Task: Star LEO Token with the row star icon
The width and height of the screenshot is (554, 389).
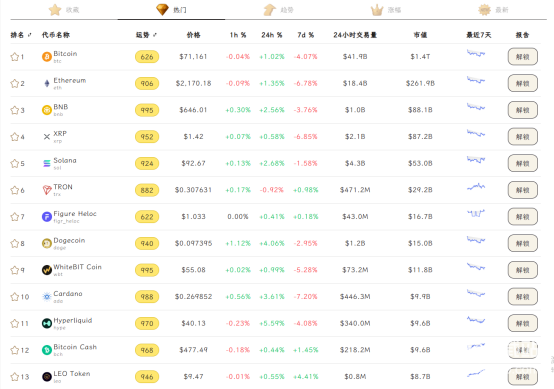Action: pos(14,377)
